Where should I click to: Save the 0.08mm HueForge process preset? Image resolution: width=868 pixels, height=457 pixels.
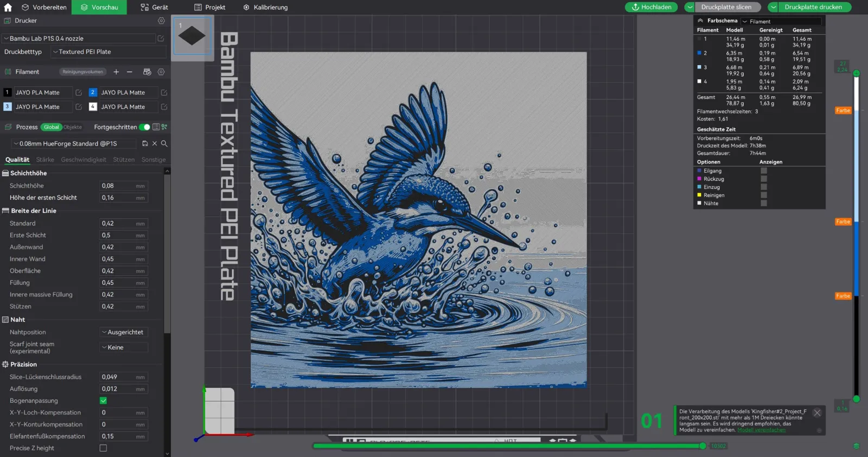tap(145, 144)
